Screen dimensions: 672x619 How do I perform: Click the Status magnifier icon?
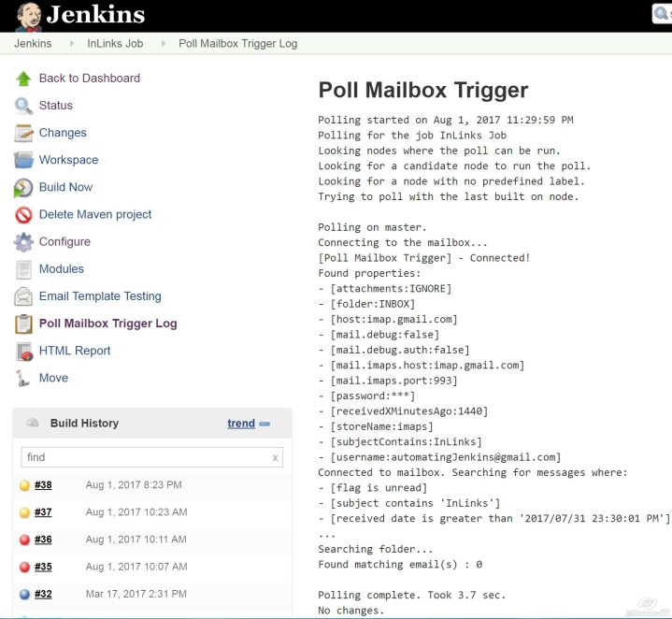point(23,106)
